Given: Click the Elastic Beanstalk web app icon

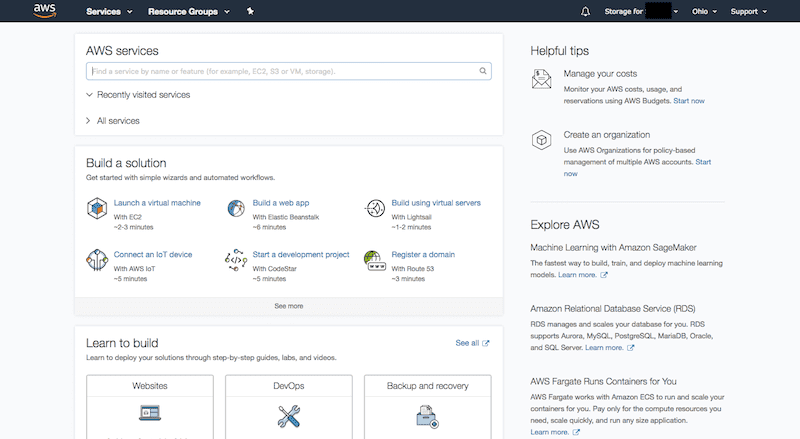Looking at the screenshot, I should [236, 208].
